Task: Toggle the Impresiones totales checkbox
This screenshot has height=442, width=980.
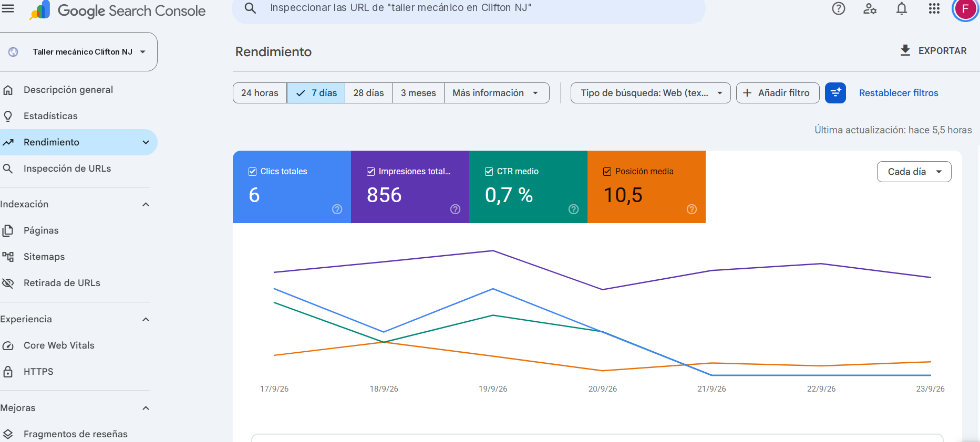Action: click(x=370, y=172)
